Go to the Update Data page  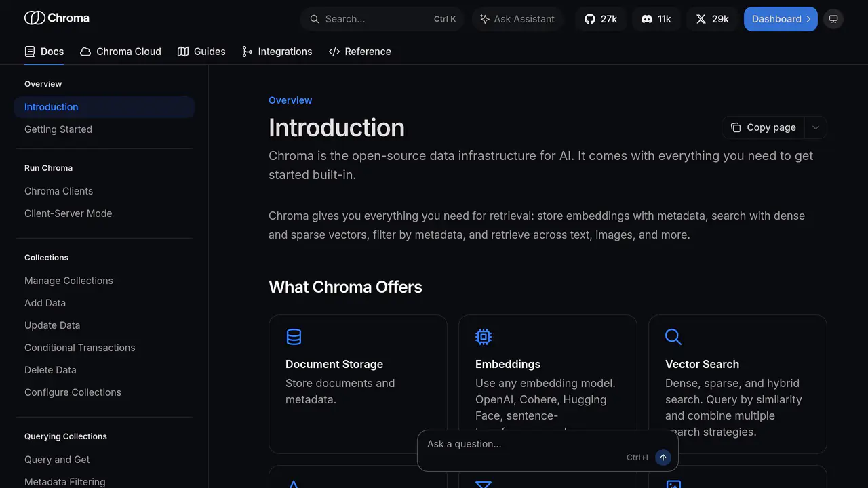click(52, 325)
